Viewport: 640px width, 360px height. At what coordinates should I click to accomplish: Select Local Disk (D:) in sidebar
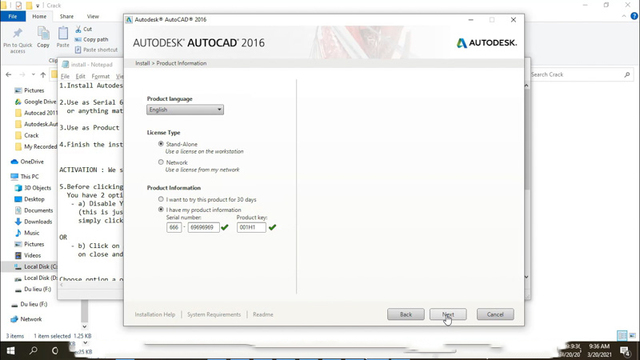(x=36, y=278)
